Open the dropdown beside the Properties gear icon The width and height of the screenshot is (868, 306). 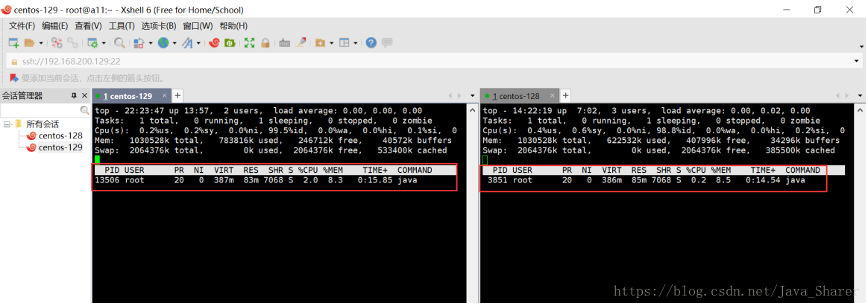pos(104,43)
